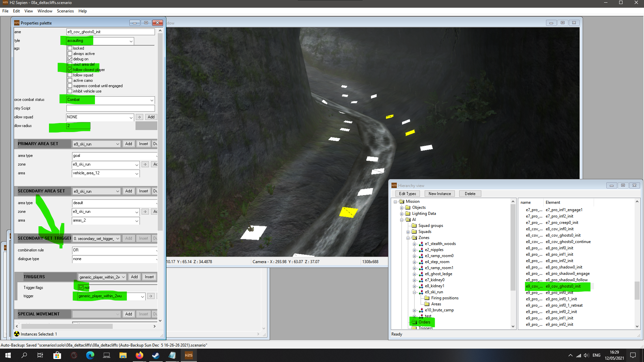Click the Squads folder icon in hierarchy

coord(414,232)
